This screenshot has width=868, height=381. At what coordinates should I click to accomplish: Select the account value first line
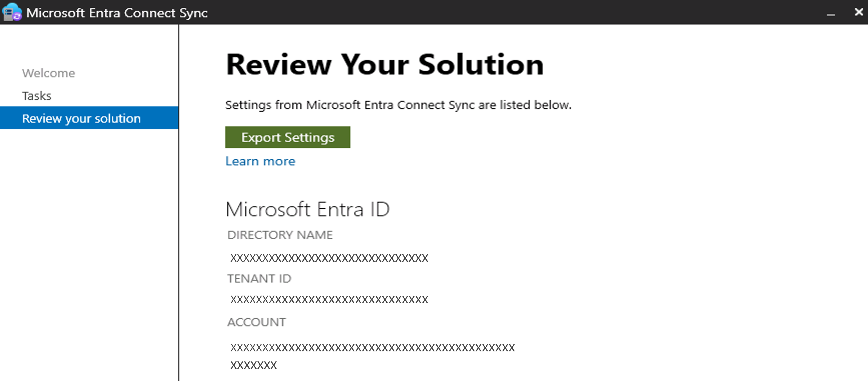tap(372, 348)
